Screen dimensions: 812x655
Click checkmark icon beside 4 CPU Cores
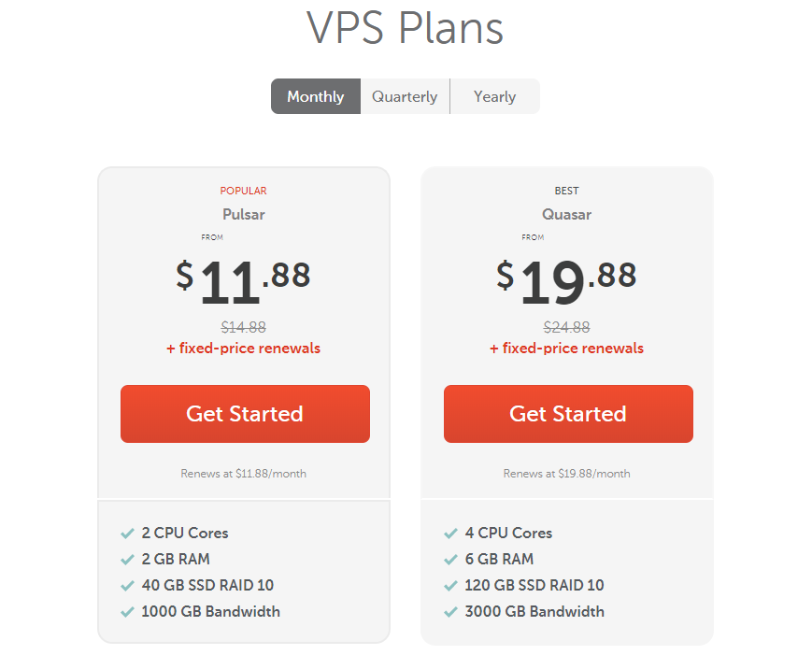coord(450,534)
